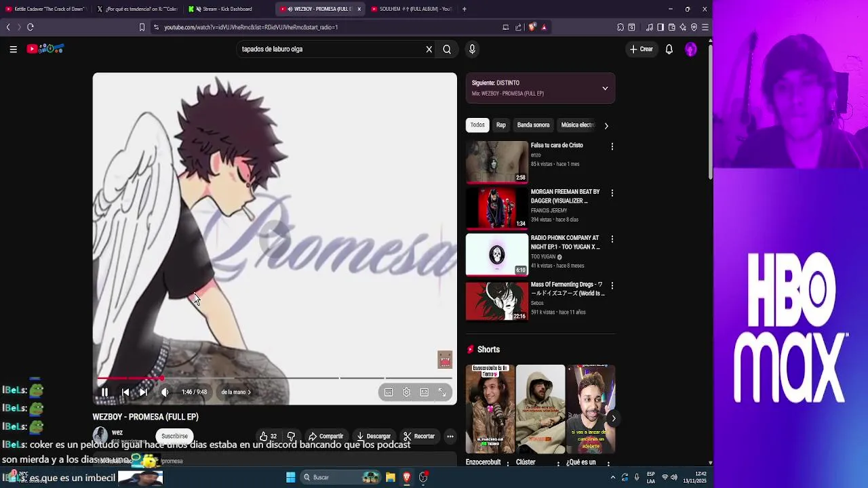
Task: Open options for 'RADIO PHONK COMPANY AT NIGHT'
Action: (x=612, y=239)
